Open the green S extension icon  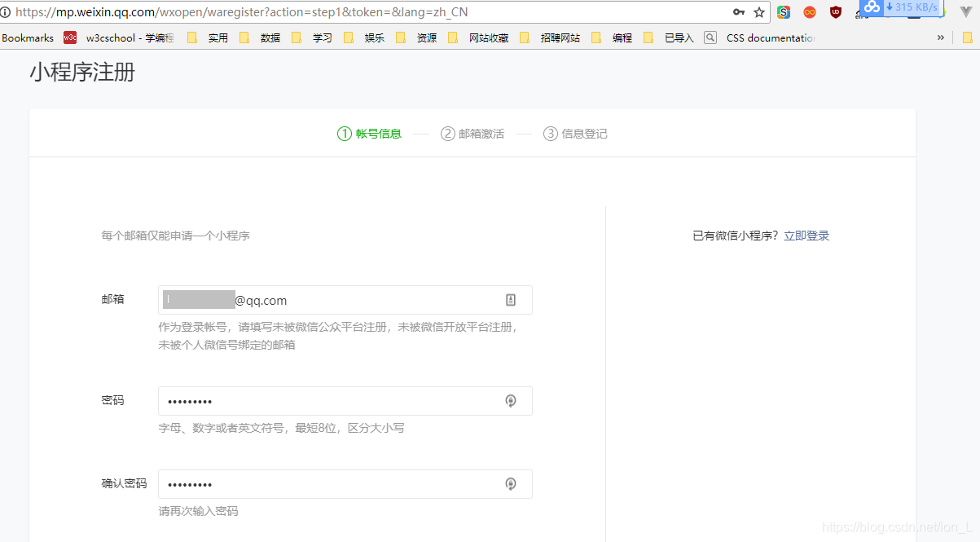click(x=784, y=12)
